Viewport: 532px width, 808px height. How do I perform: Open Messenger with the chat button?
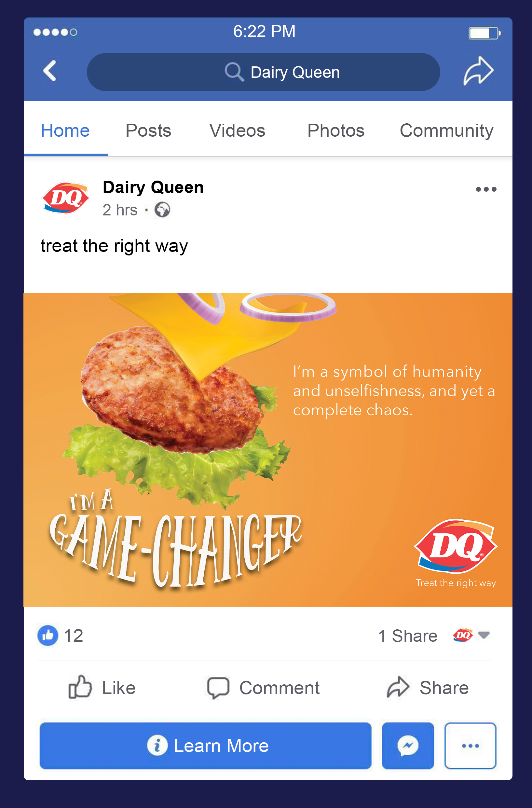[x=408, y=746]
